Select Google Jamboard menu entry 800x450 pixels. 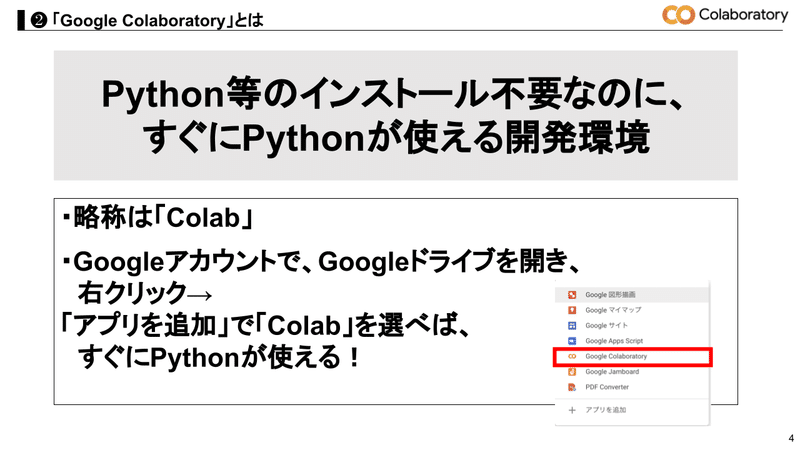[x=616, y=372]
